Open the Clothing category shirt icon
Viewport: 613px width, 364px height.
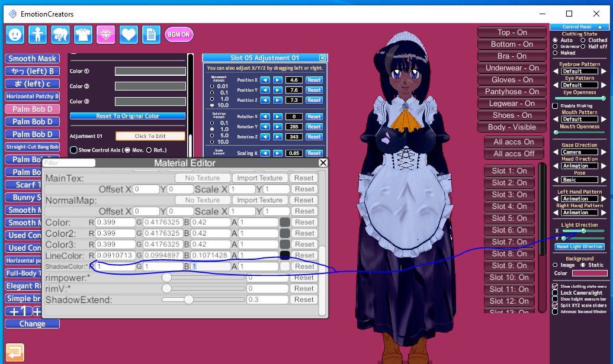pyautogui.click(x=83, y=34)
